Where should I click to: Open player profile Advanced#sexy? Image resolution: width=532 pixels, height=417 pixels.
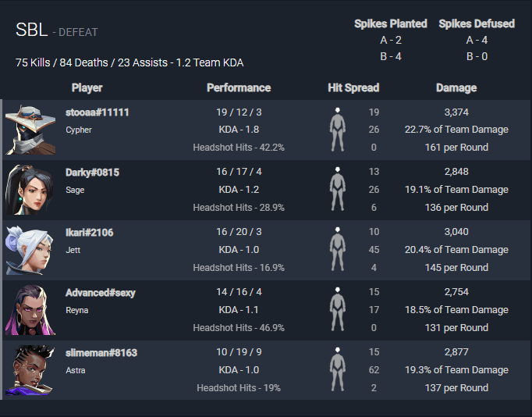pos(101,293)
